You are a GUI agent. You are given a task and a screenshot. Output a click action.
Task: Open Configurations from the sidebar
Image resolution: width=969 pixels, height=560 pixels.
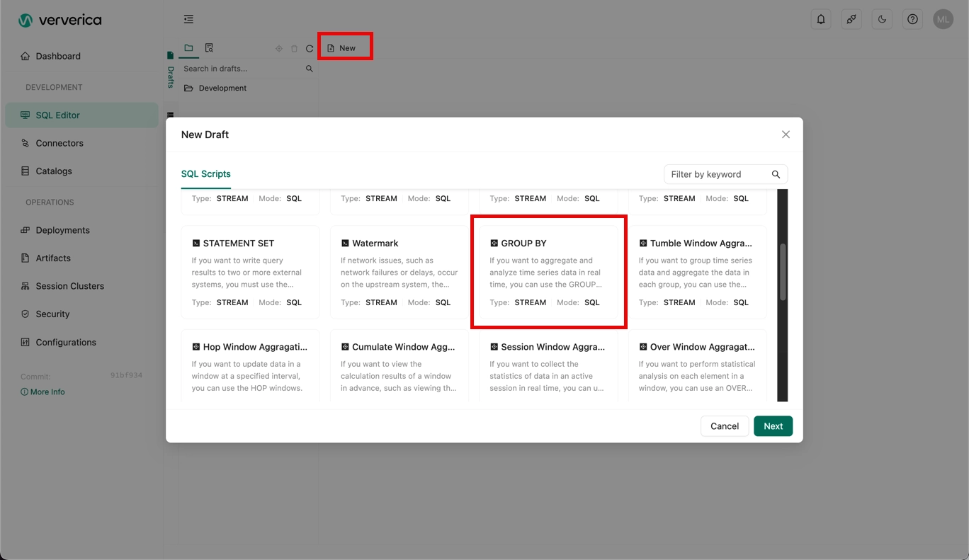coord(81,342)
